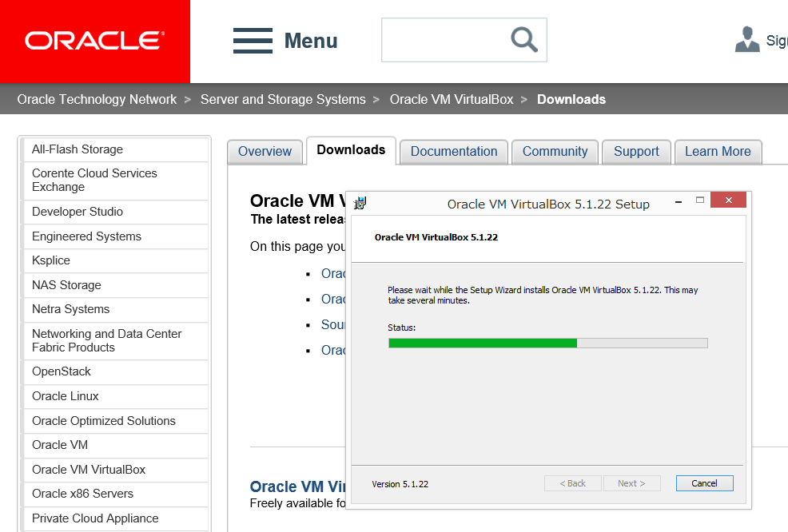788x532 pixels.
Task: Open the Support tab
Action: tap(636, 152)
